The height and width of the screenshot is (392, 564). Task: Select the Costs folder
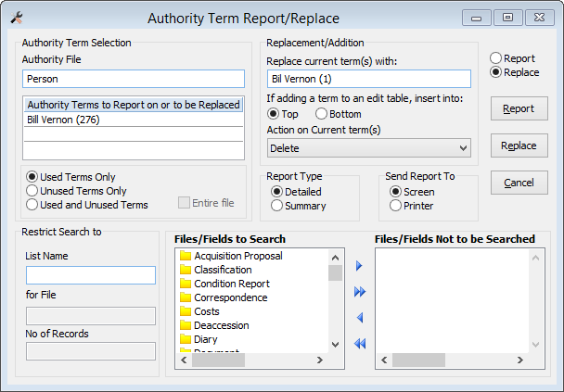tap(199, 311)
